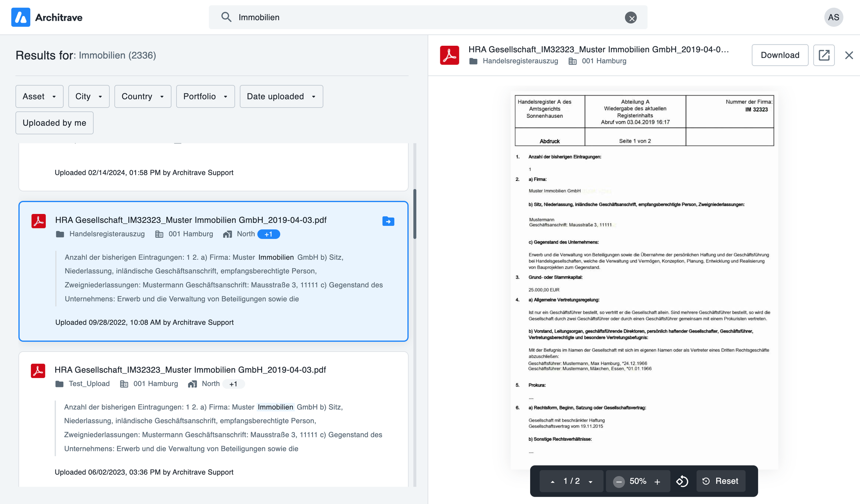Open the Test_Upload HRA Gesellschaft result

coord(190,369)
